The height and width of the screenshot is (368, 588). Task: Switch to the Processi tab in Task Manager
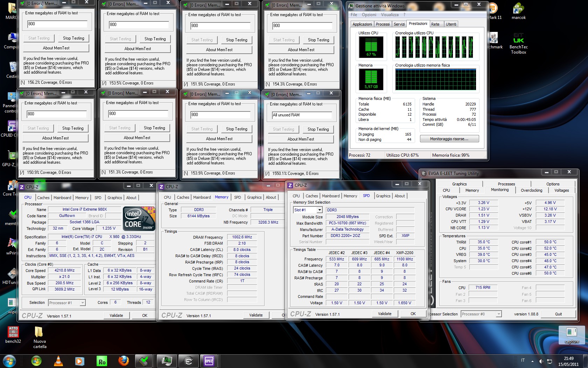click(x=383, y=24)
